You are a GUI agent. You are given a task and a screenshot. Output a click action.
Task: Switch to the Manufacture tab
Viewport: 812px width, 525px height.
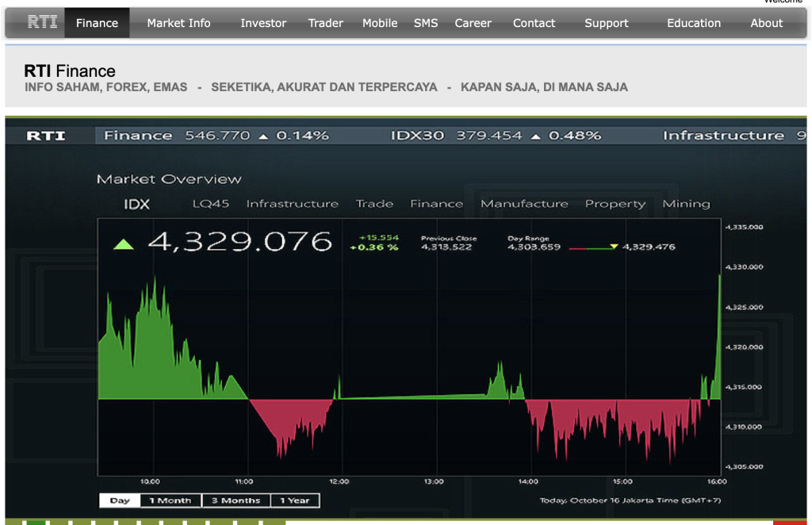(x=524, y=204)
